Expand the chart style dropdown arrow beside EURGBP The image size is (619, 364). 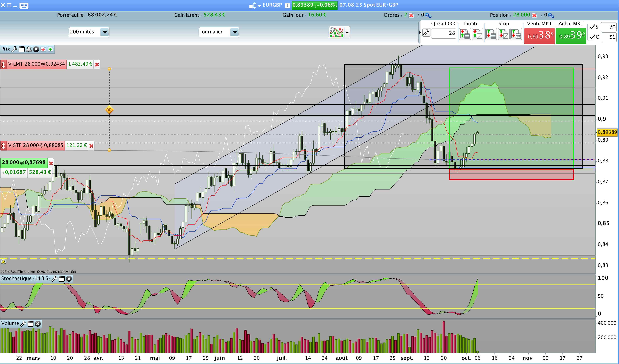click(259, 6)
